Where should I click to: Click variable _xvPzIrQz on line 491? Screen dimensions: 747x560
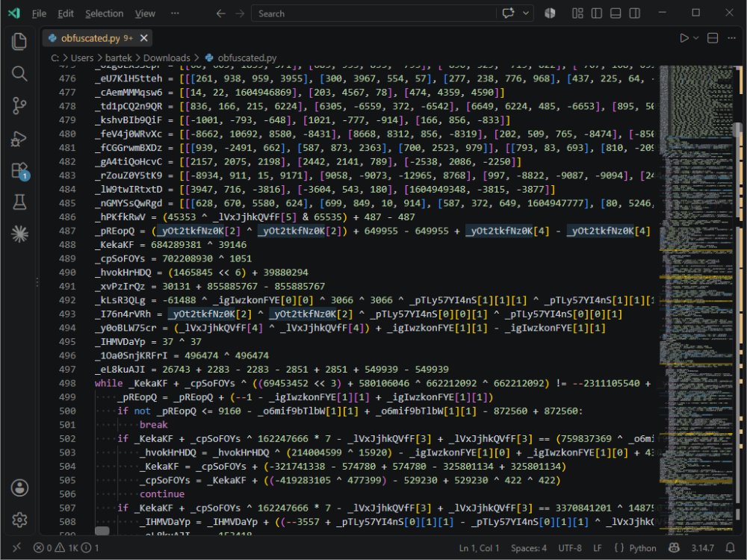(x=120, y=286)
